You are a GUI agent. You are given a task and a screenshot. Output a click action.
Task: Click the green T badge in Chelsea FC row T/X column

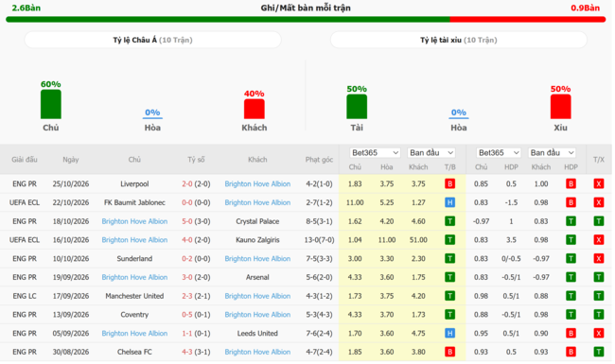coord(599,352)
